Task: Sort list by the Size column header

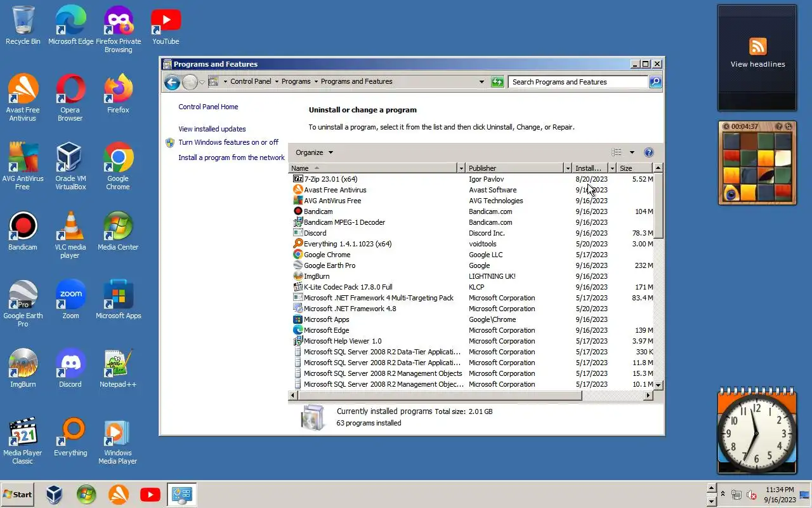Action: (x=635, y=168)
